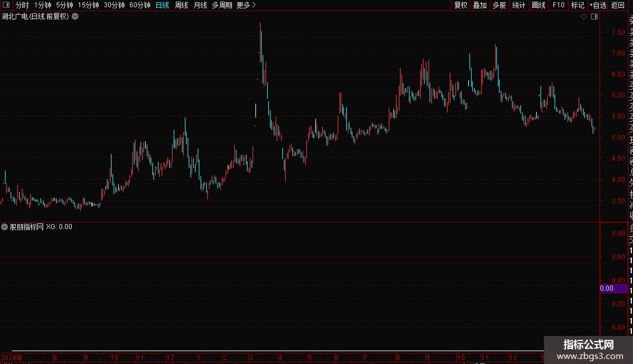The width and height of the screenshot is (633, 364).
Task: Open F10 company info
Action: point(558,5)
